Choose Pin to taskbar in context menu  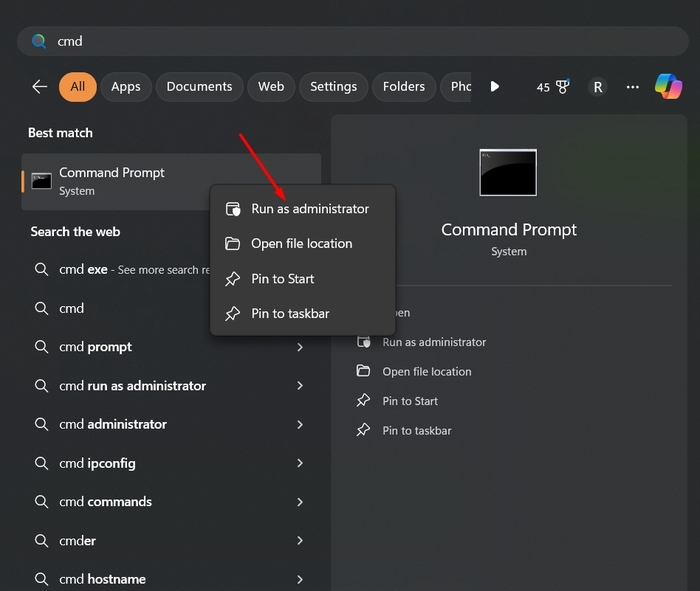coord(303,314)
